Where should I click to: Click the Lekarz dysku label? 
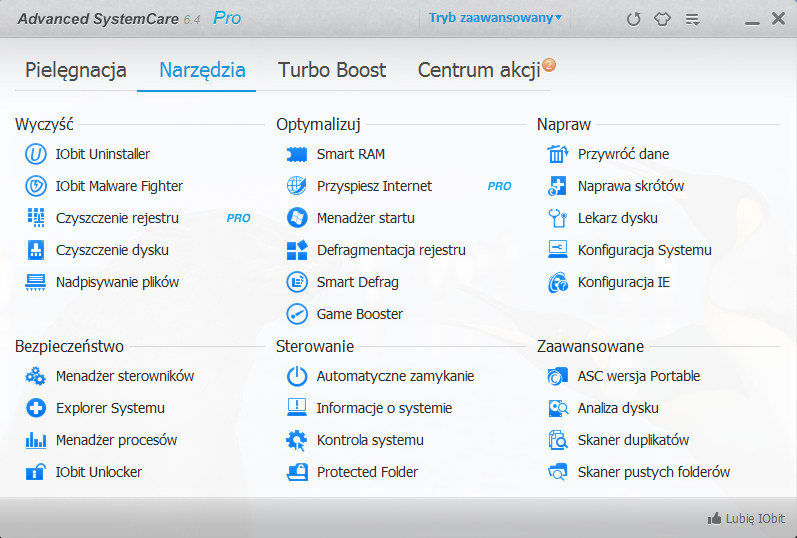click(618, 218)
